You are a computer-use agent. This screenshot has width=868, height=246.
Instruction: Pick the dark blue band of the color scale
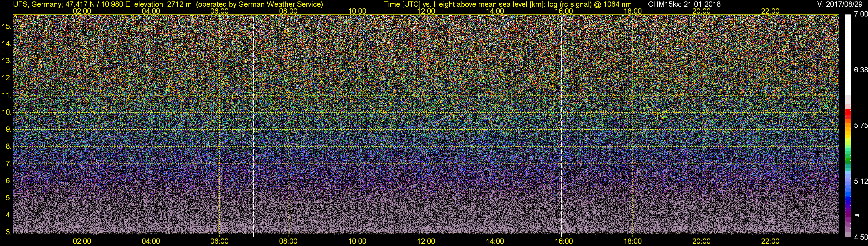click(848, 201)
